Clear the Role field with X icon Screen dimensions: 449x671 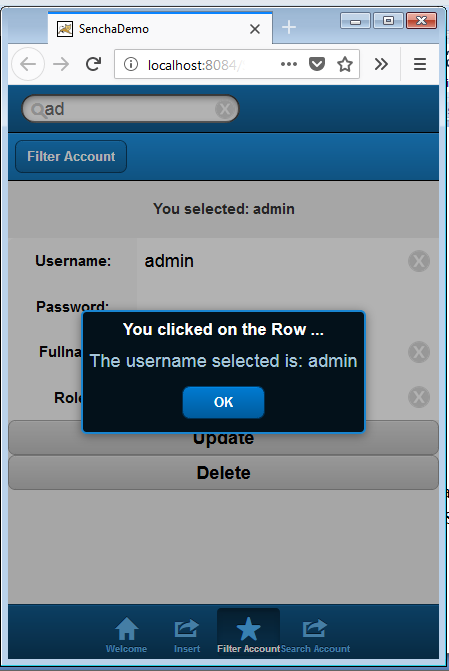click(x=419, y=397)
